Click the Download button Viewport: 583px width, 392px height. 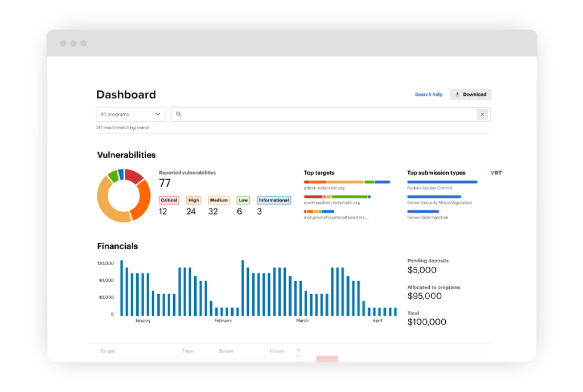pos(470,94)
